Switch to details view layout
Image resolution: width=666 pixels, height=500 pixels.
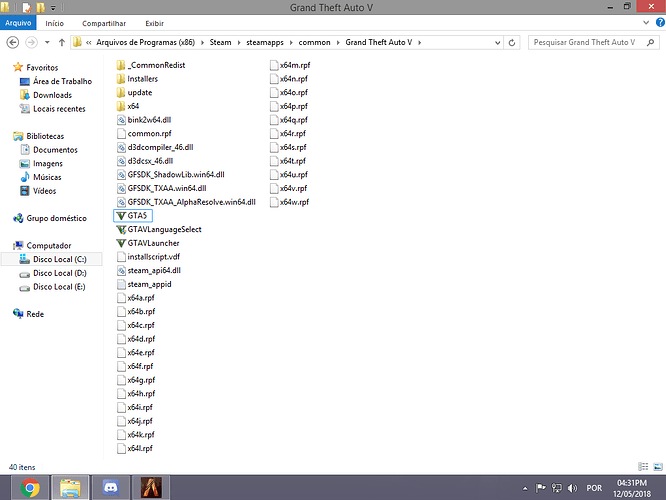pos(643,466)
